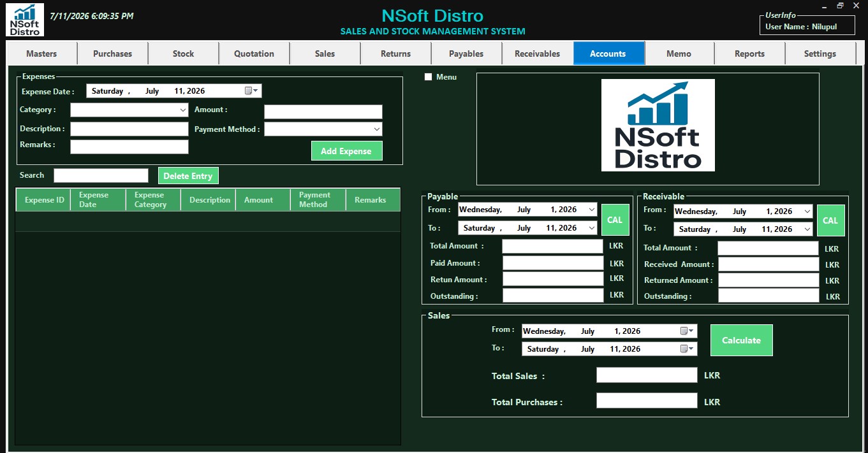The height and width of the screenshot is (453, 868).
Task: Switch to the Purchases tab
Action: pyautogui.click(x=112, y=54)
